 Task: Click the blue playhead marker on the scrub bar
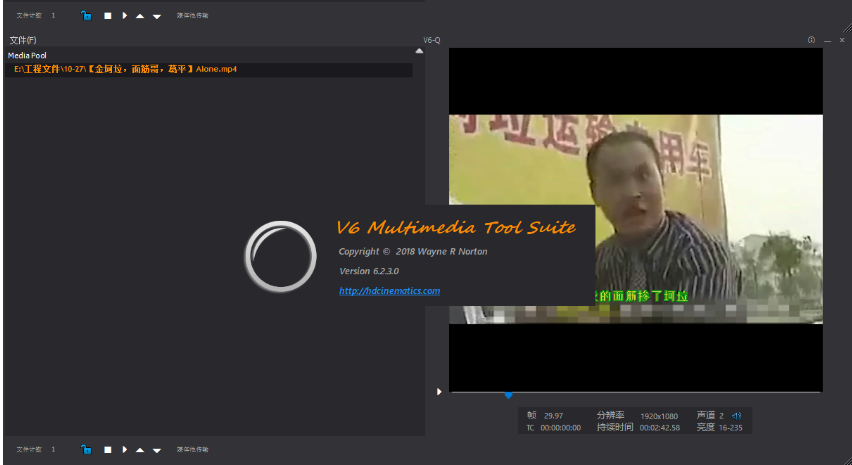click(509, 395)
